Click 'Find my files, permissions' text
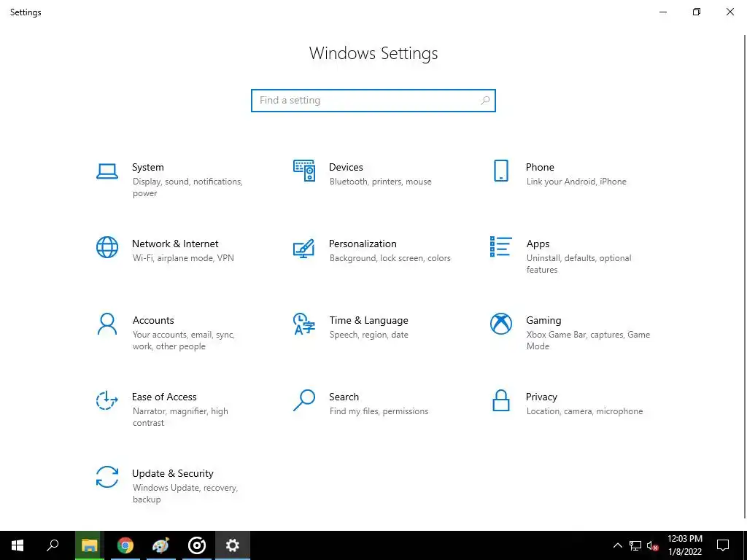The width and height of the screenshot is (747, 560). coord(379,411)
